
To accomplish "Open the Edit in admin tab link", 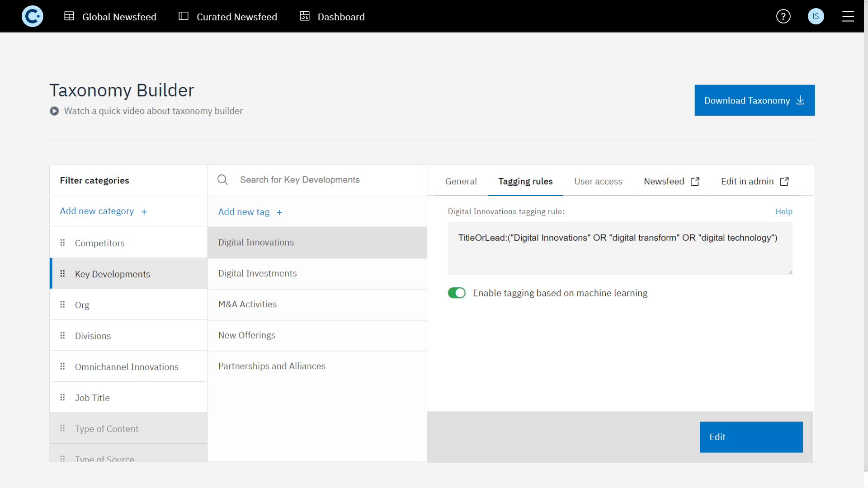I will [x=755, y=182].
